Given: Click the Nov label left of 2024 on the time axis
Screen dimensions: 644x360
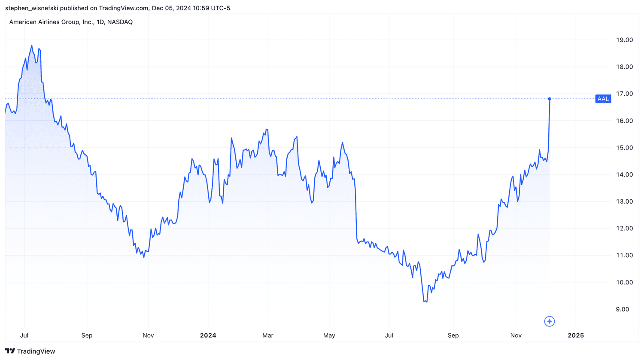Looking at the screenshot, I should click(x=148, y=335).
